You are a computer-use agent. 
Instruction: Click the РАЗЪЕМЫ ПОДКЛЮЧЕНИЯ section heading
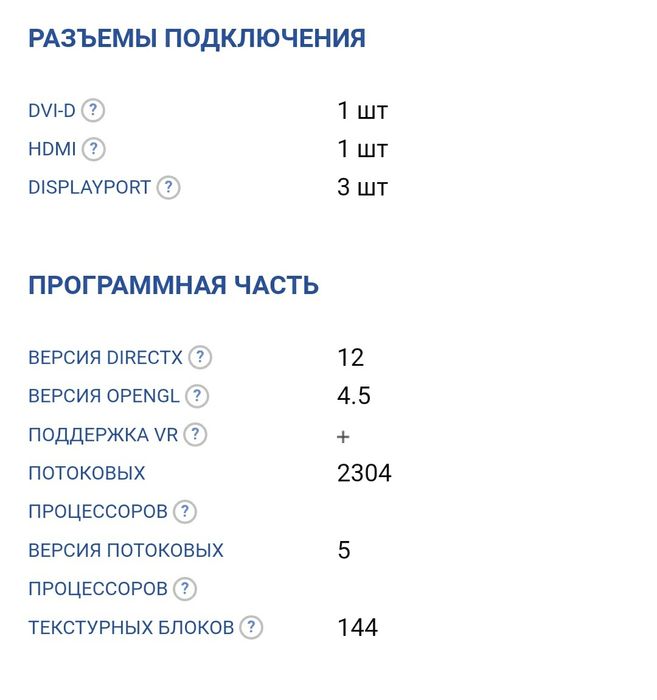[197, 38]
